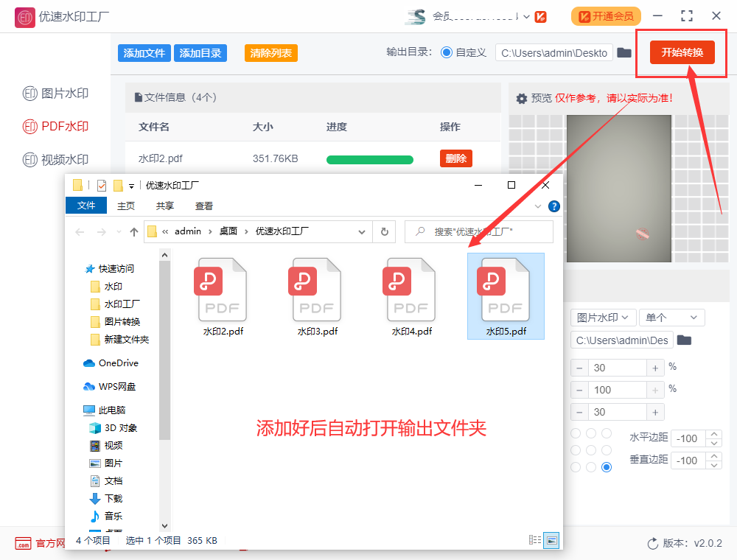Select the 图片水印 sidebar option
This screenshot has height=560, width=737.
pos(55,93)
